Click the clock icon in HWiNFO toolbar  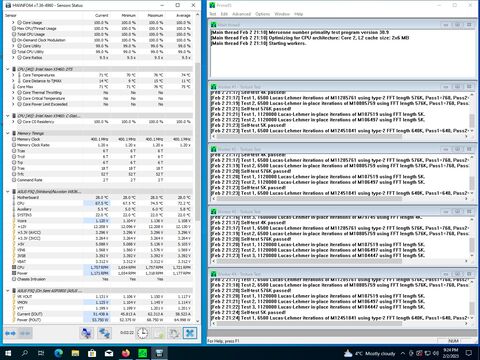pos(142,333)
